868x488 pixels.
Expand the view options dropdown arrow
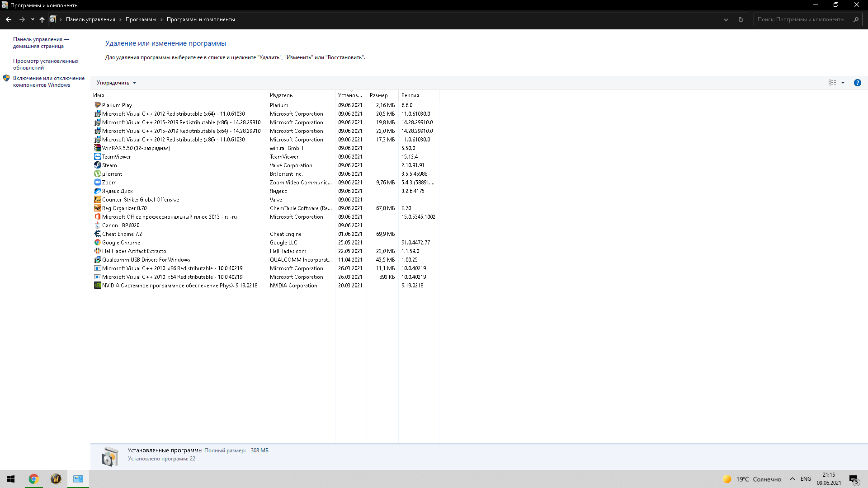843,83
